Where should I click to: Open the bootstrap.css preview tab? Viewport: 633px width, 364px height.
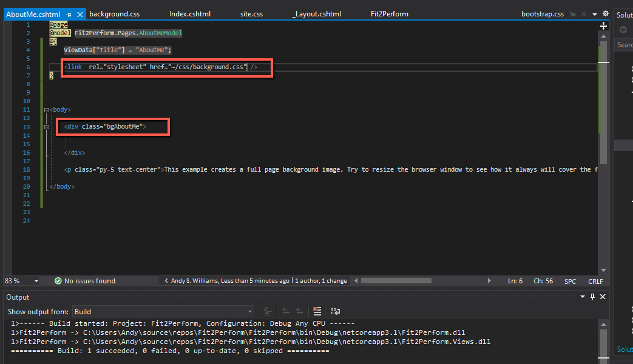point(543,14)
